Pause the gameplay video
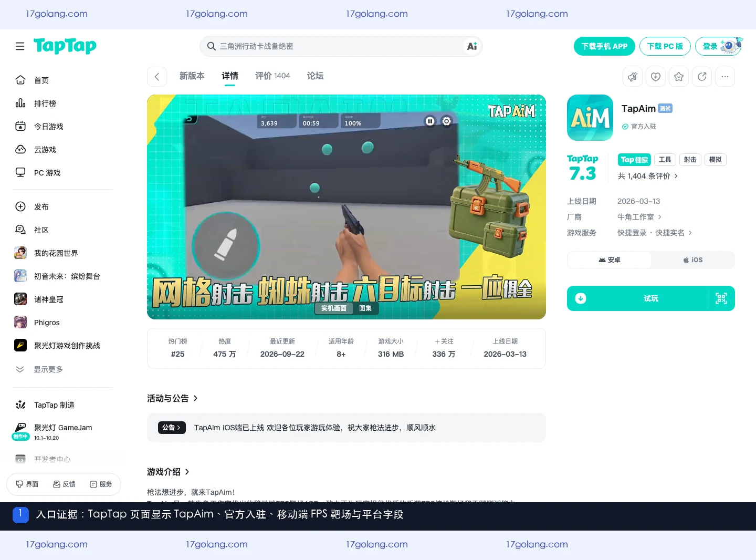Screen dimensions: 756x560 tap(430, 121)
